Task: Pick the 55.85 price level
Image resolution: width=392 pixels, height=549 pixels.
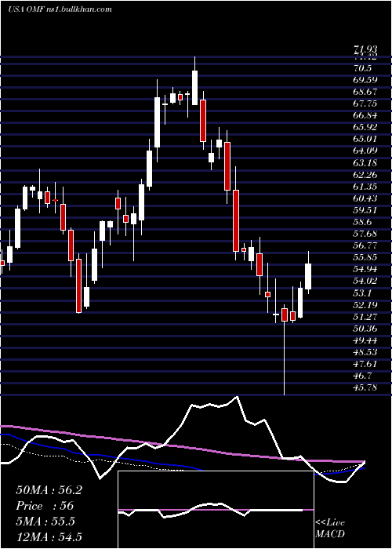Action: (x=365, y=258)
